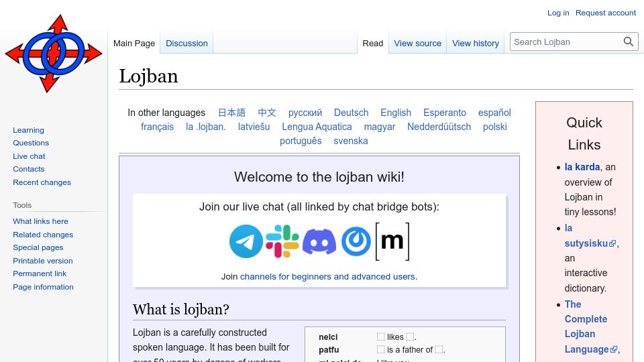The height and width of the screenshot is (362, 644).
Task: Open Printable version link
Action: click(43, 261)
